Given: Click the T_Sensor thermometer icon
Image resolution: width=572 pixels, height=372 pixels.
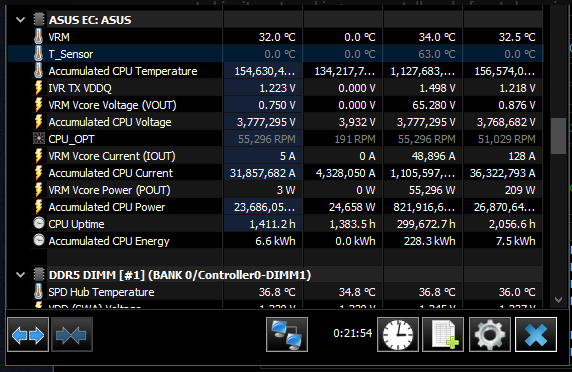Looking at the screenshot, I should coord(38,54).
